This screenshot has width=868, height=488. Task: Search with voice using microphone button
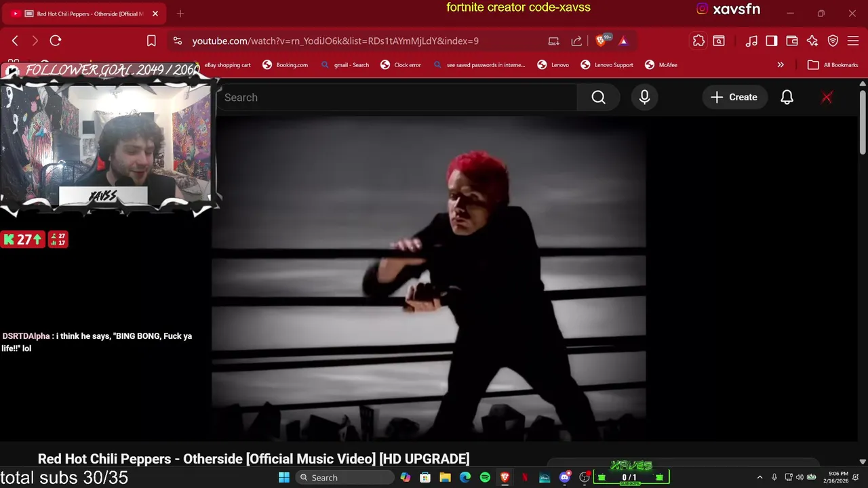[x=644, y=98]
